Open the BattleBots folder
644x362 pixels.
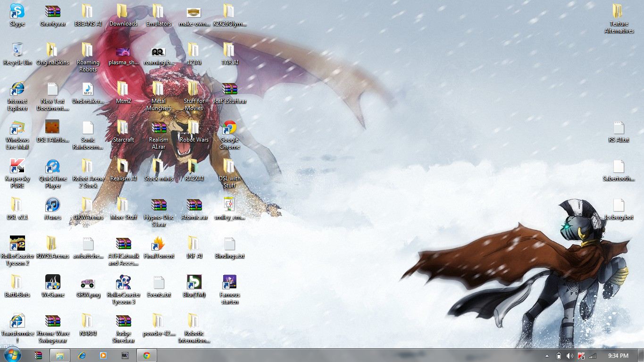click(x=17, y=286)
